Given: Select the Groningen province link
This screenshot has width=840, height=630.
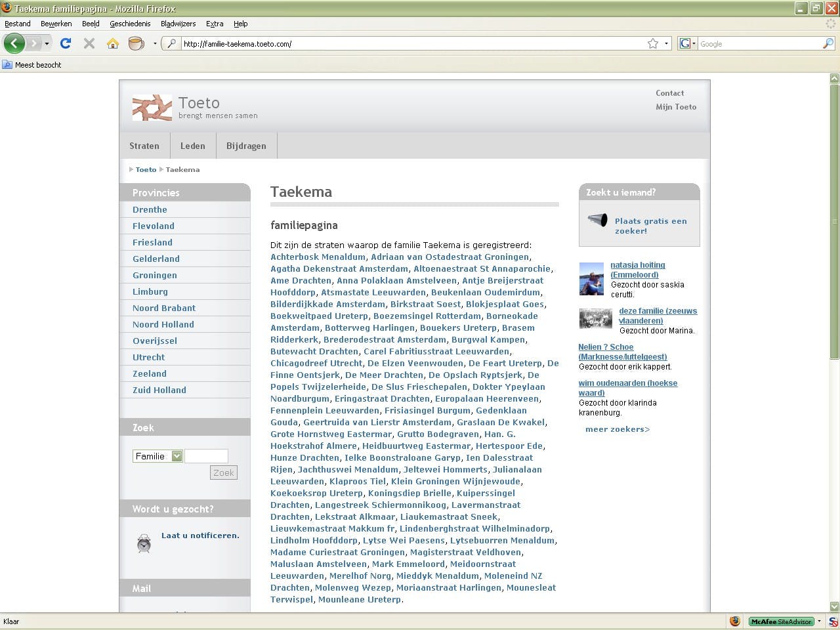Looking at the screenshot, I should coord(155,275).
